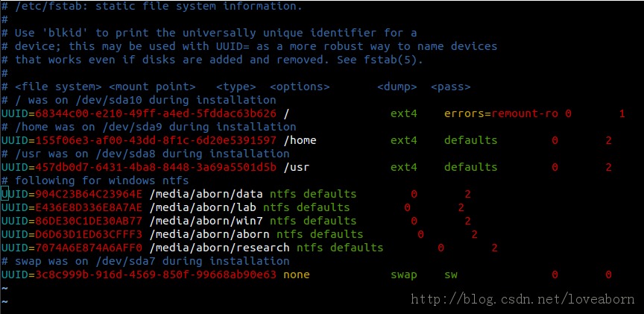Click the /media/aborn/aborn path
The width and height of the screenshot is (644, 314).
[x=209, y=234]
